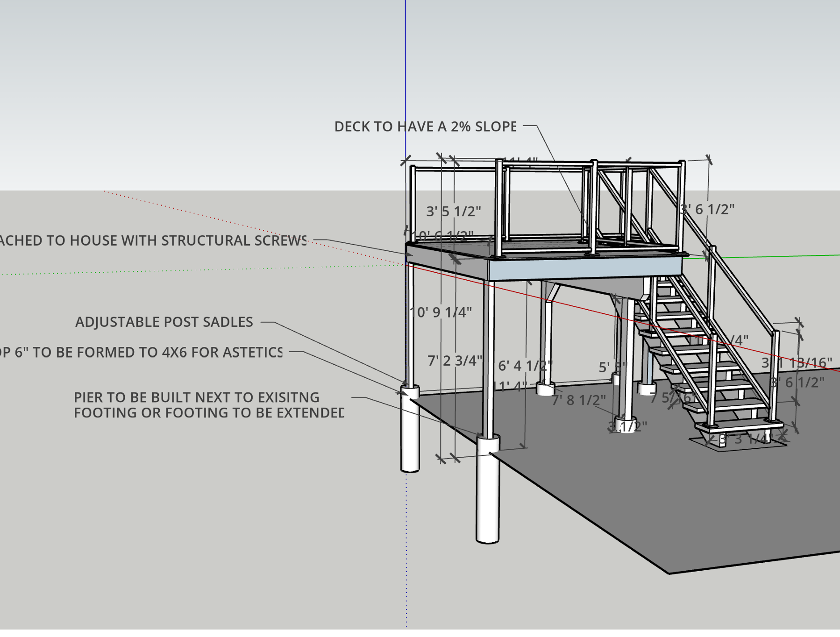This screenshot has width=840, height=637.
Task: Select the "DECK TO HAVE A 2% SLOPE" annotation
Action: click(x=425, y=125)
